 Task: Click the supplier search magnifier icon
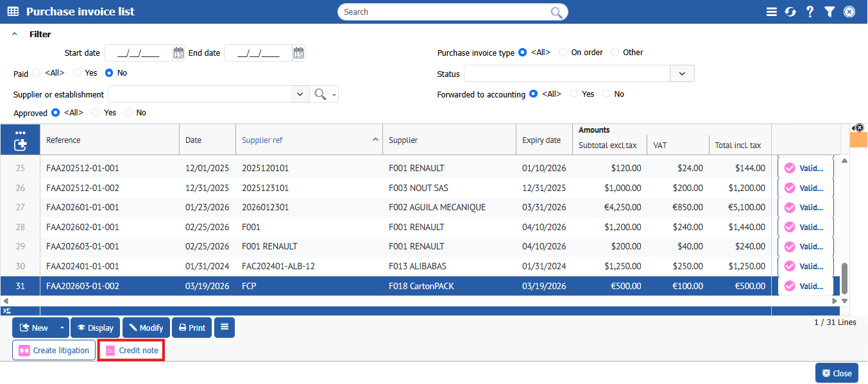pos(319,94)
